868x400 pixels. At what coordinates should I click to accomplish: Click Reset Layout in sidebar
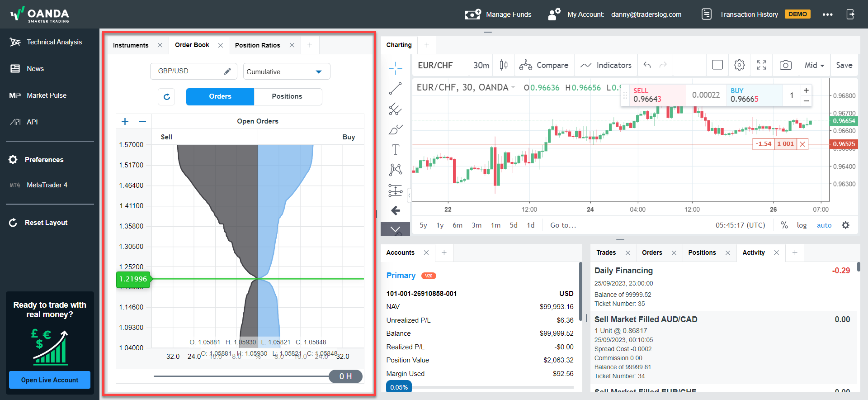[x=38, y=223]
